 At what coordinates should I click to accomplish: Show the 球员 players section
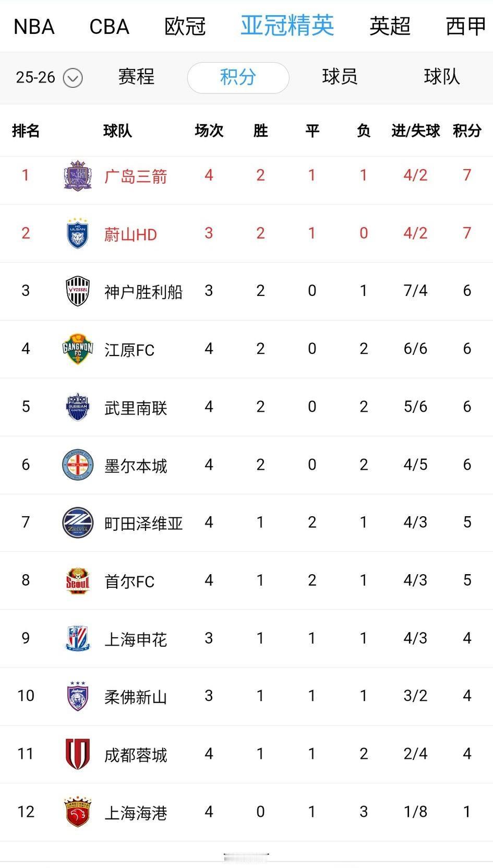(x=340, y=77)
